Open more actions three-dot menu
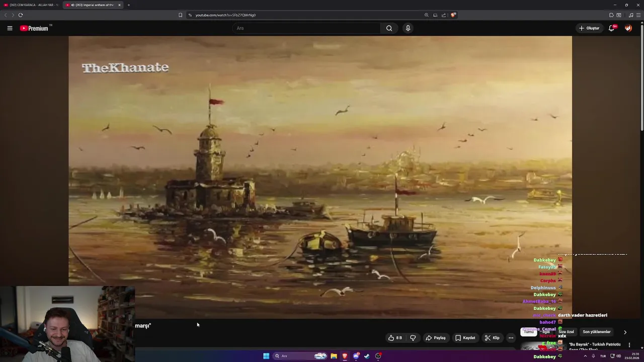The height and width of the screenshot is (362, 644). coord(511,338)
